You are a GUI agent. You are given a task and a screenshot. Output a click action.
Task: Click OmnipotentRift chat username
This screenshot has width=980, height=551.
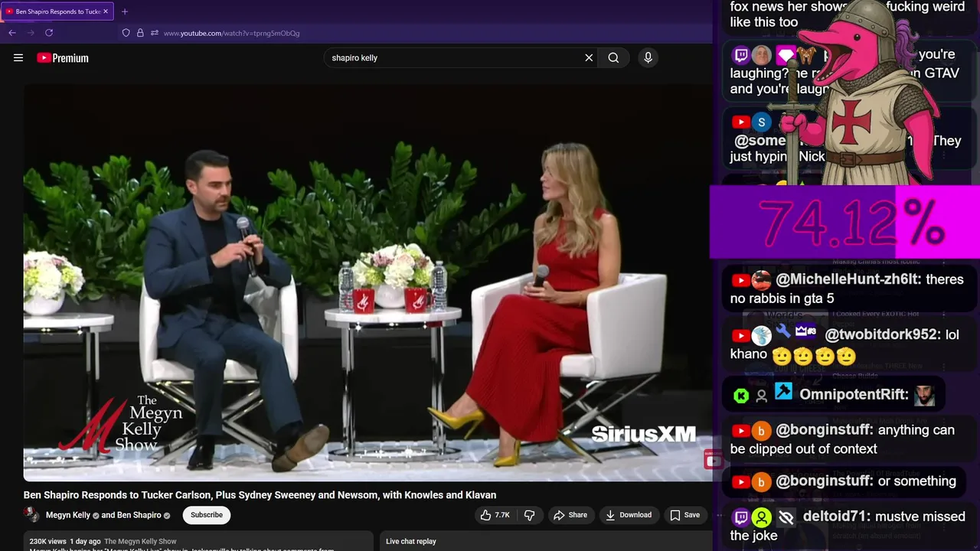tap(854, 394)
